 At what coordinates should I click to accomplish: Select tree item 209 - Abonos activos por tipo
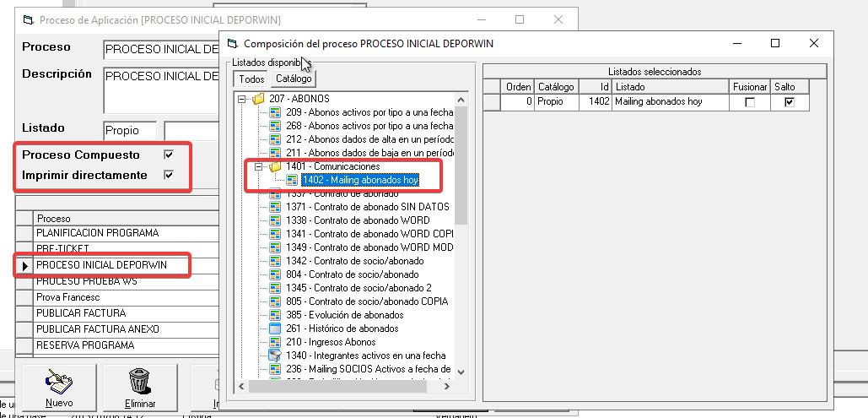click(x=369, y=112)
